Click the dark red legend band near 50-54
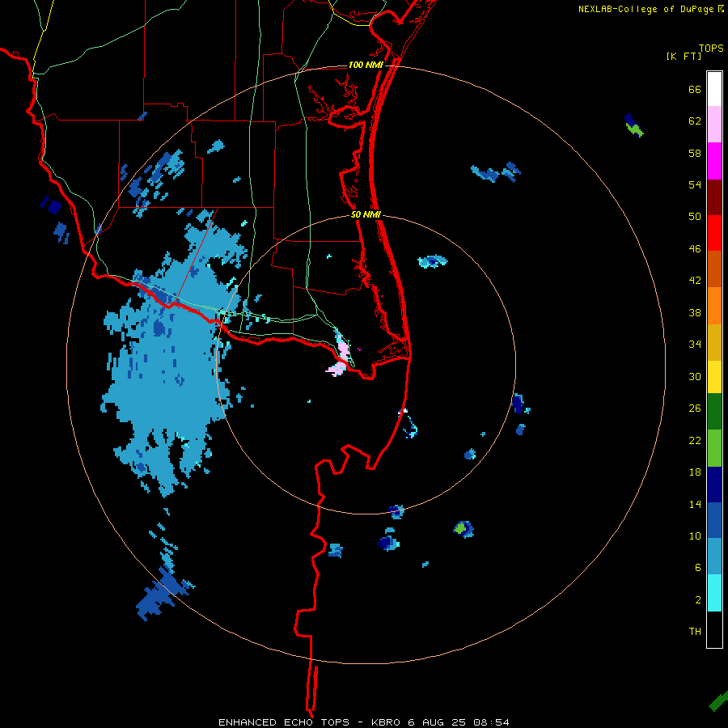This screenshot has height=728, width=728. coord(714,197)
